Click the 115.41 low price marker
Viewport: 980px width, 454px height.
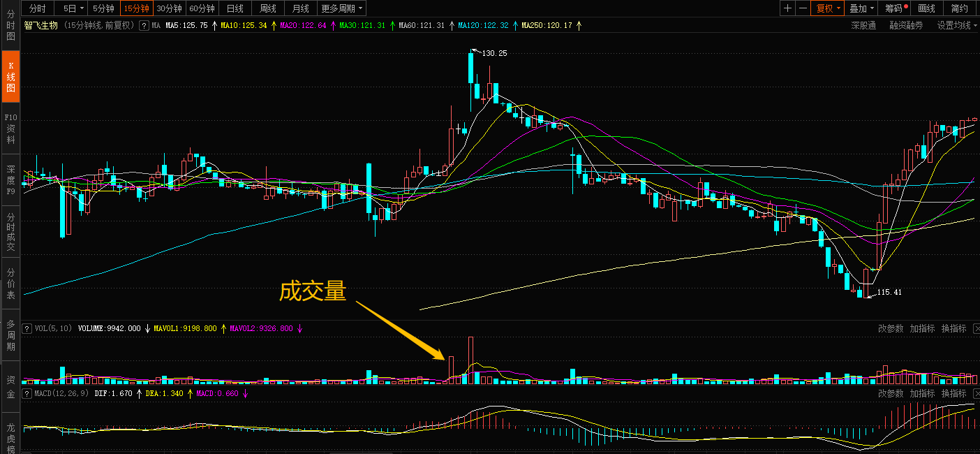[889, 293]
